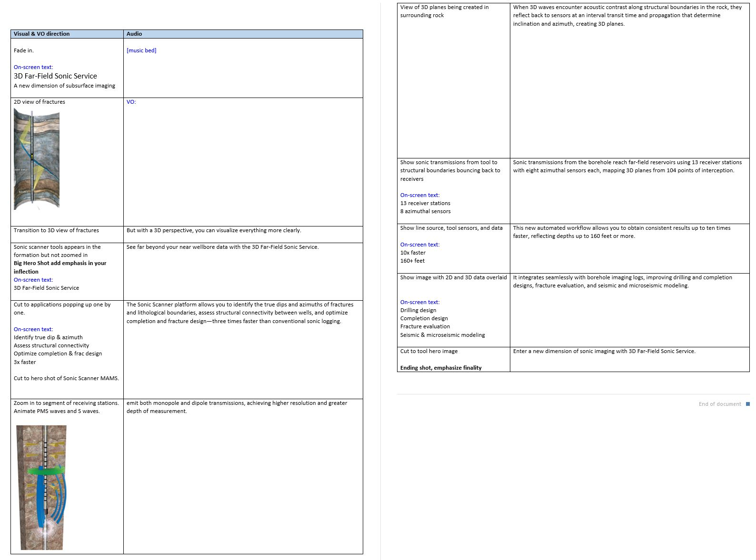Click the 'VO:' label in Audio column
Screen dimensions: 756x560
131,102
